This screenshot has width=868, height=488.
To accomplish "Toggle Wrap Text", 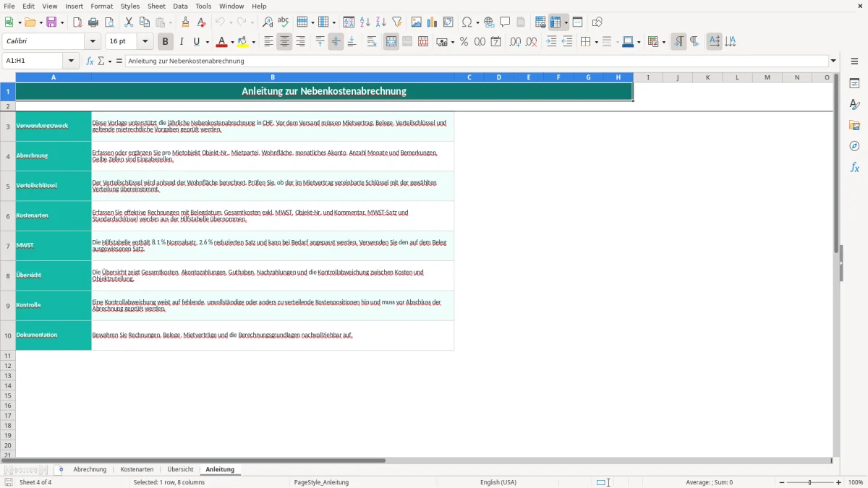I will tap(372, 42).
